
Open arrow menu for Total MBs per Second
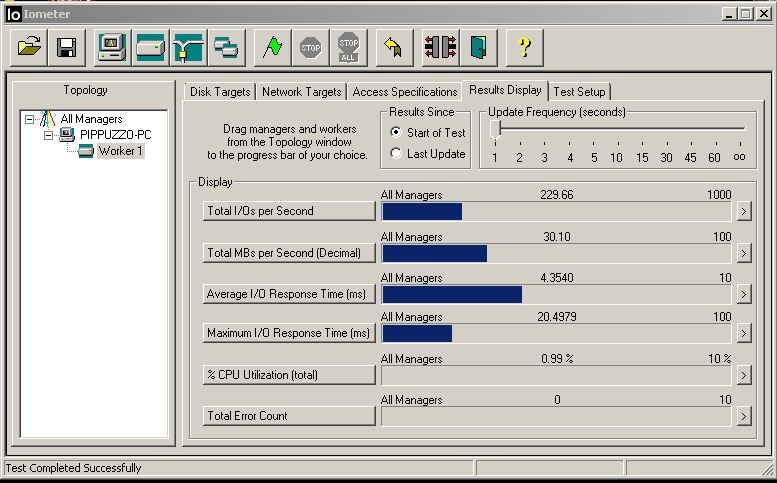[743, 254]
